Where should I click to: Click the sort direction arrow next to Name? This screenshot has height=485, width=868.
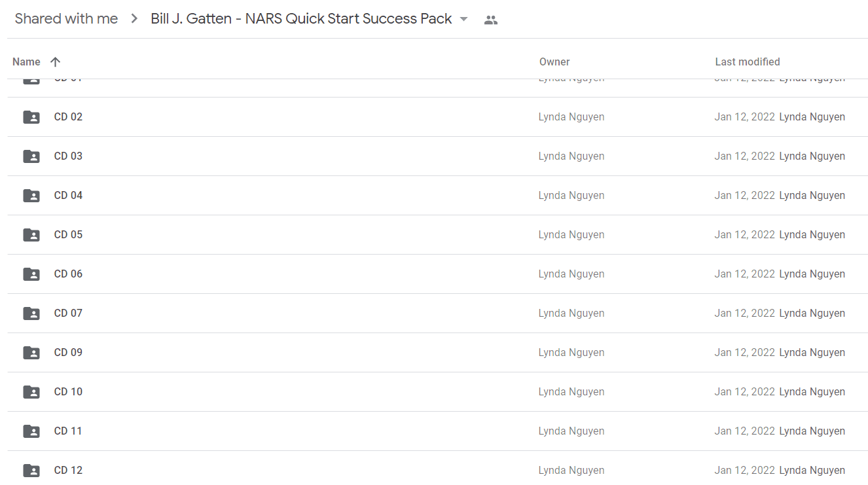pyautogui.click(x=55, y=62)
